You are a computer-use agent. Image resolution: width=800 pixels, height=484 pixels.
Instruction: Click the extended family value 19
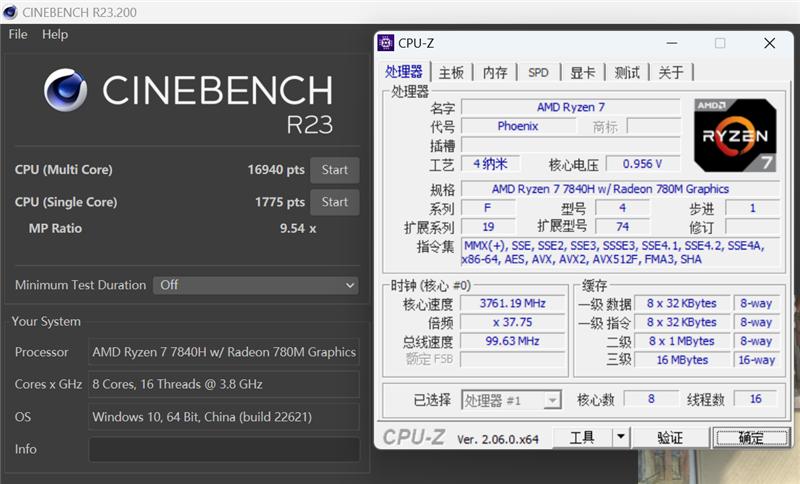click(x=488, y=227)
